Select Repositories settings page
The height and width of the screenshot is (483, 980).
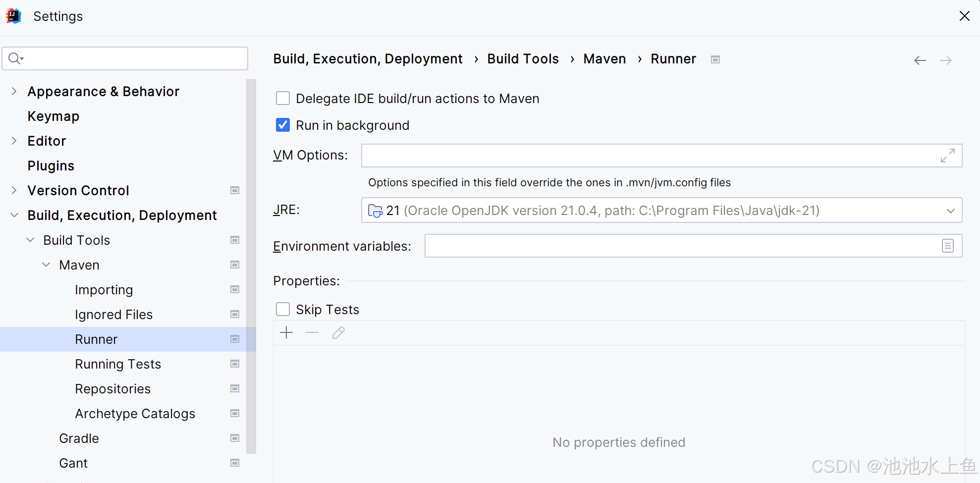click(113, 389)
